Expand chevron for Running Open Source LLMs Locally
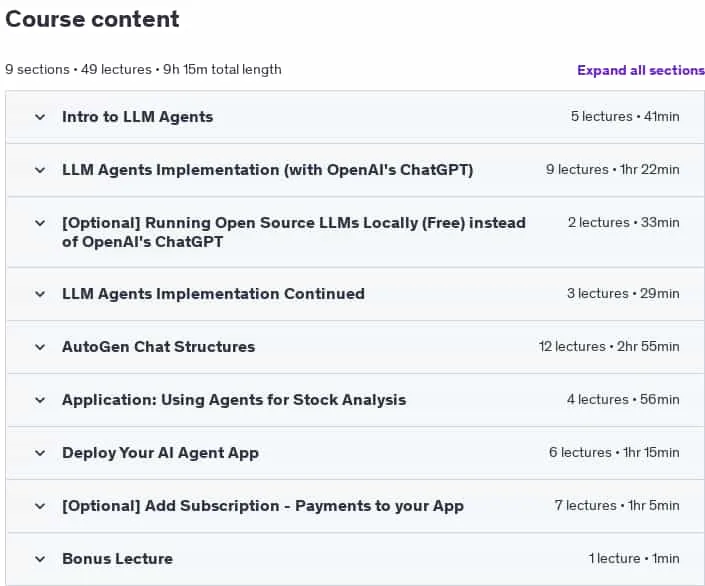Image resolution: width=705 pixels, height=586 pixels. tap(40, 223)
